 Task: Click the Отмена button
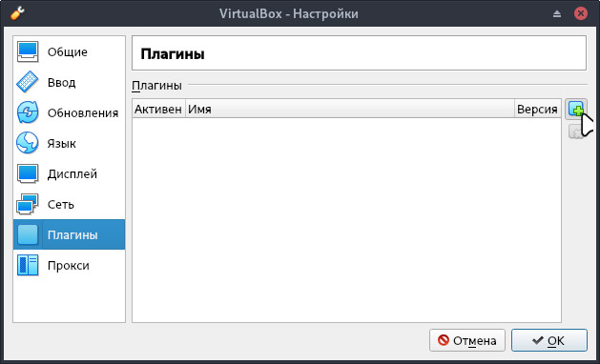467,340
